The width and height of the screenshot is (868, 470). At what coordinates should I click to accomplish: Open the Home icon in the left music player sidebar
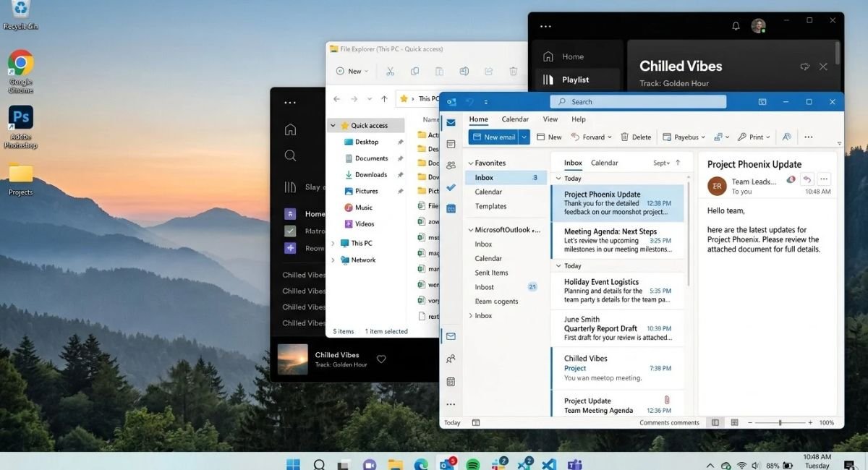[290, 129]
